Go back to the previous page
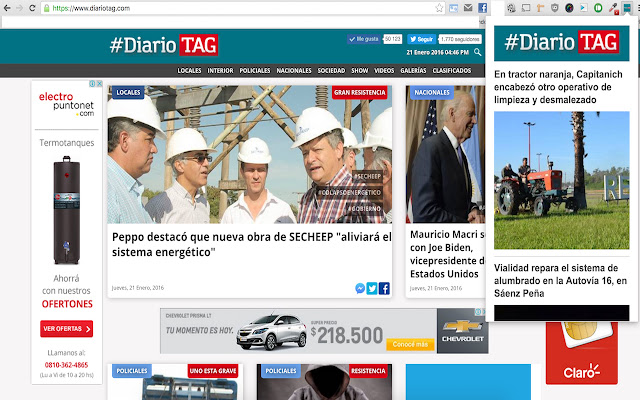The image size is (640, 400). (x=7, y=8)
